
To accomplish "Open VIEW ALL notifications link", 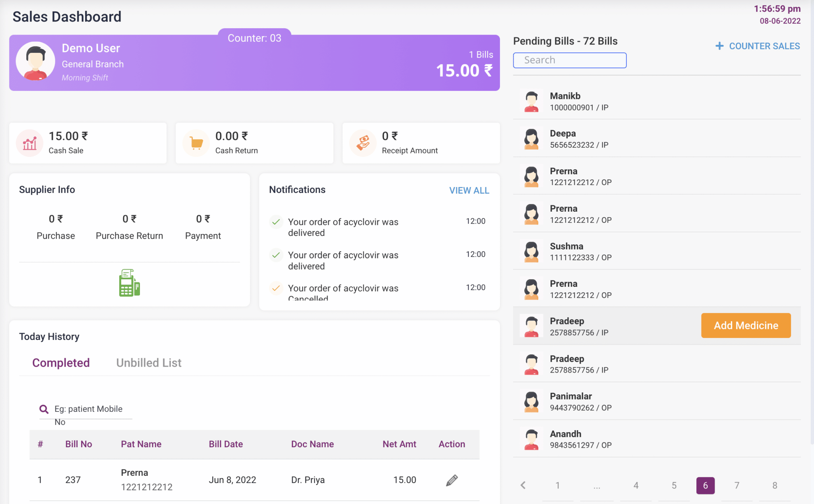I will click(469, 191).
